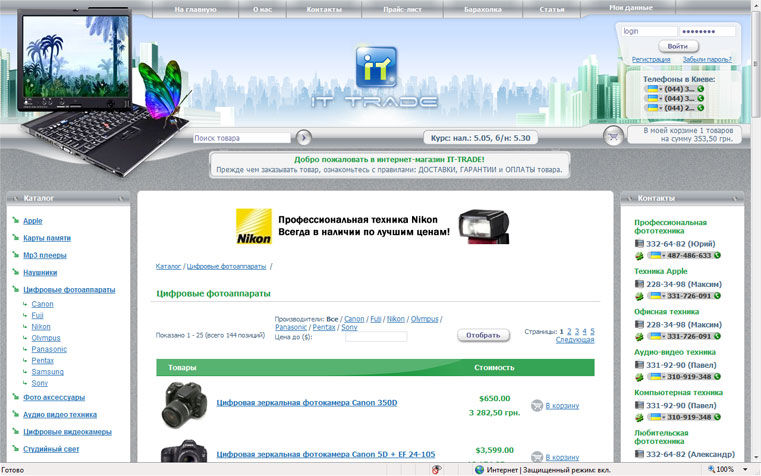Click the cart icon beside Canon 350D
Image resolution: width=761 pixels, height=476 pixels.
pos(537,405)
